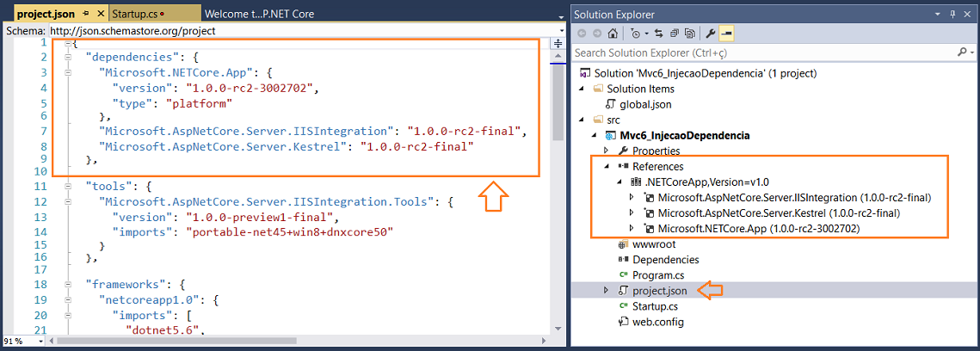
Task: Select the Properties wrench icon in the tree
Action: (x=622, y=151)
